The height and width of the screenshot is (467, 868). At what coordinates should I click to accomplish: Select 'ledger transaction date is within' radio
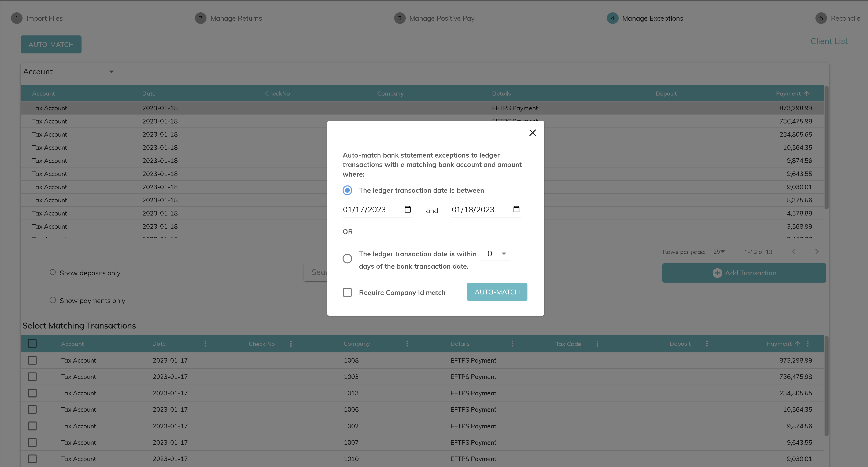tap(348, 259)
